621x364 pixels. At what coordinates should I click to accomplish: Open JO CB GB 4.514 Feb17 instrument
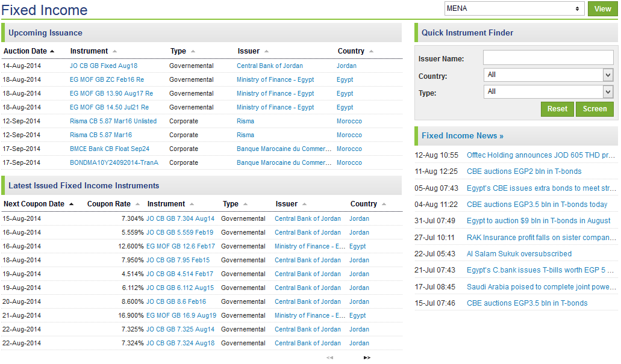pos(180,274)
